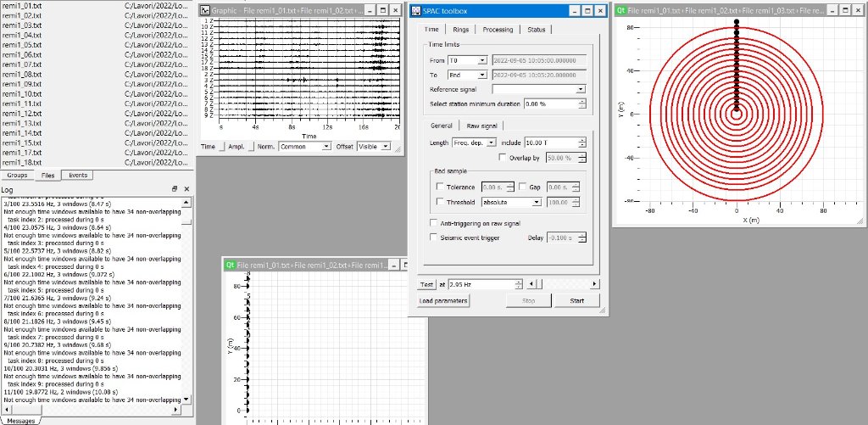Click the test frequency horizontal slider
The height and width of the screenshot is (425, 868).
559,283
